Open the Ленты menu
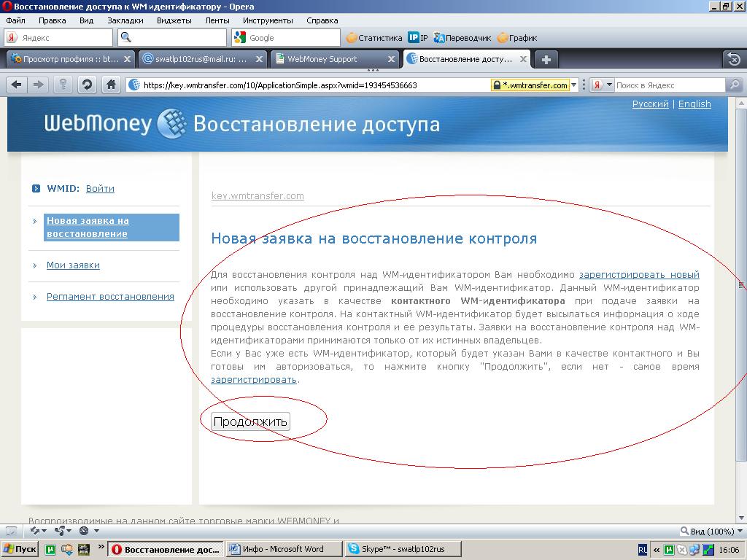This screenshot has width=747, height=560. tap(217, 20)
